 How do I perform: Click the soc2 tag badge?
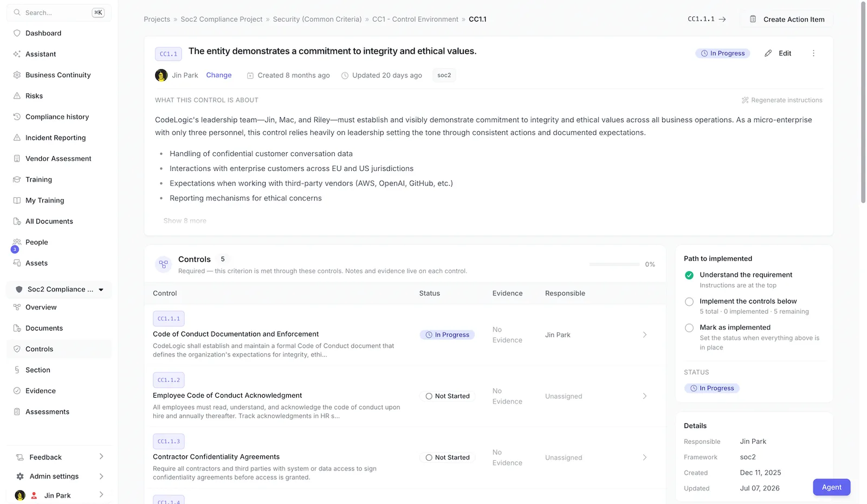(x=444, y=75)
